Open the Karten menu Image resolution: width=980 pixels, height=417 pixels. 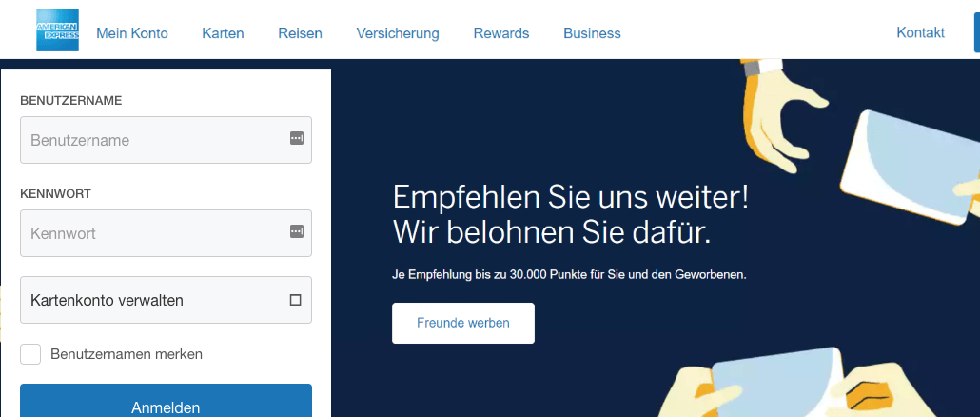point(224,33)
